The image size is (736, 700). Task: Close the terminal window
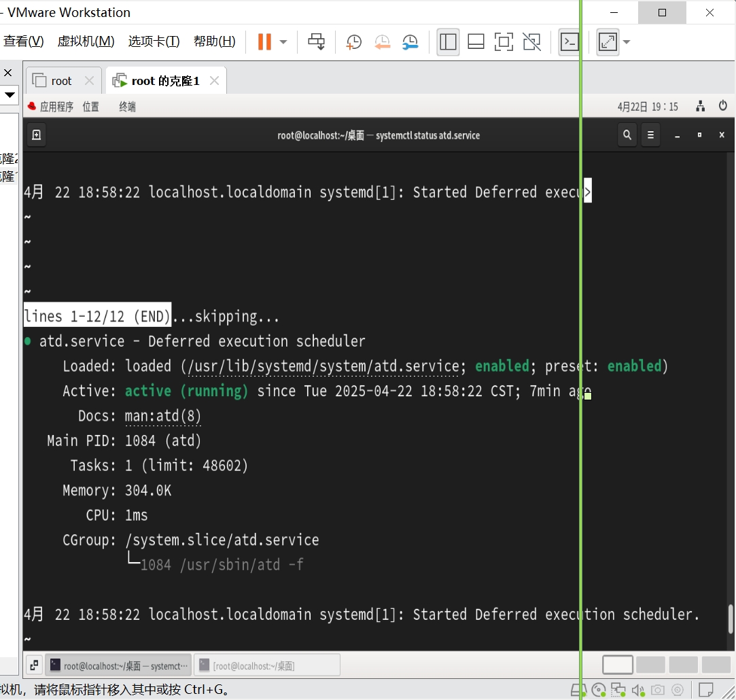(722, 135)
